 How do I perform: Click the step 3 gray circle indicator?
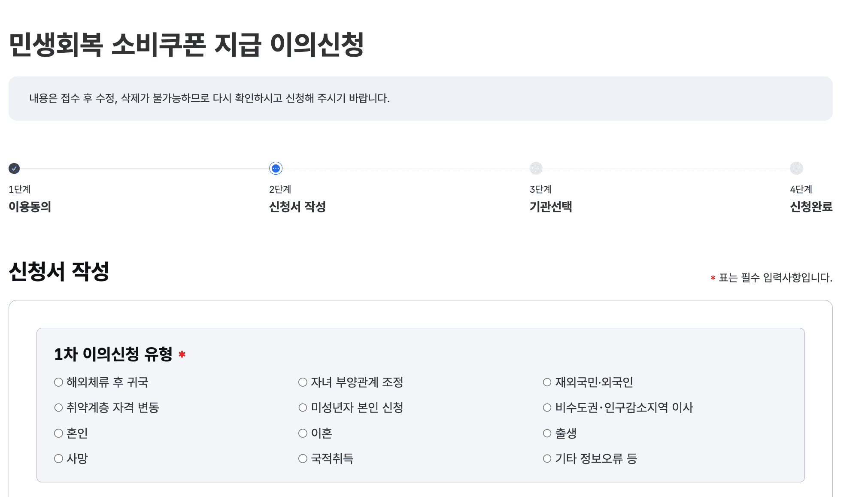pos(536,168)
